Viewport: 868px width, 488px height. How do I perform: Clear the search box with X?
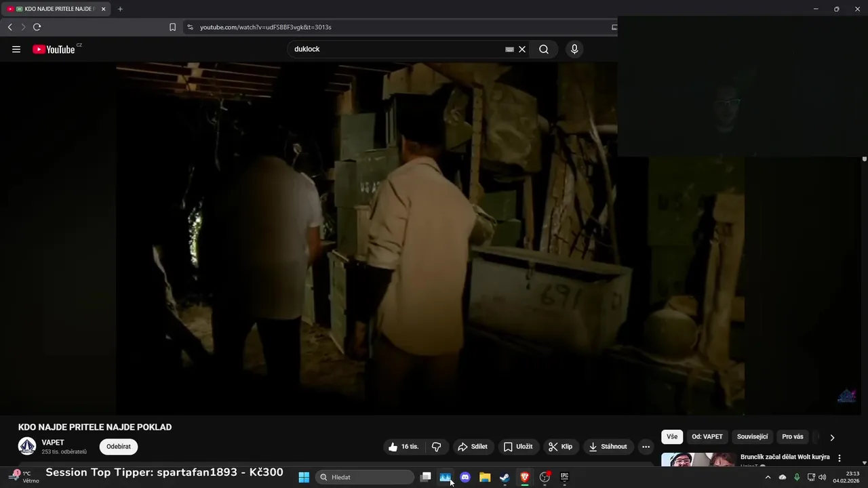point(522,49)
